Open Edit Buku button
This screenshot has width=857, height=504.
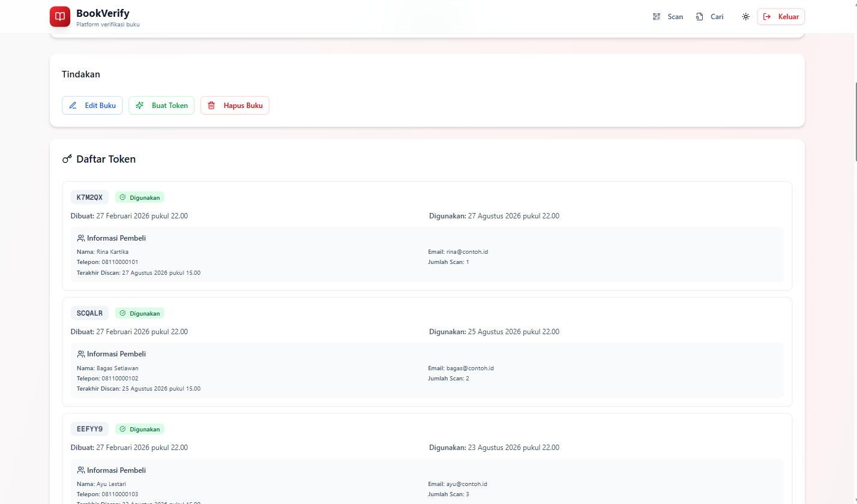[92, 106]
